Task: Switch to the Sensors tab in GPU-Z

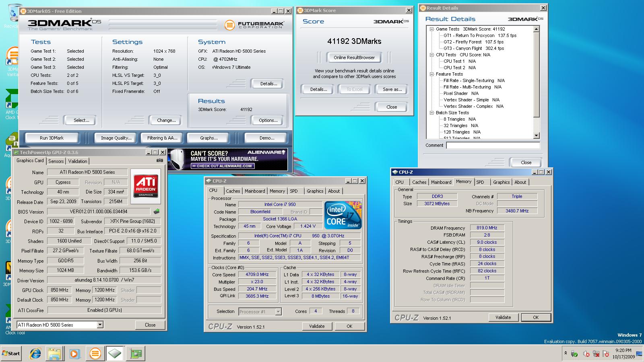Action: click(x=56, y=161)
